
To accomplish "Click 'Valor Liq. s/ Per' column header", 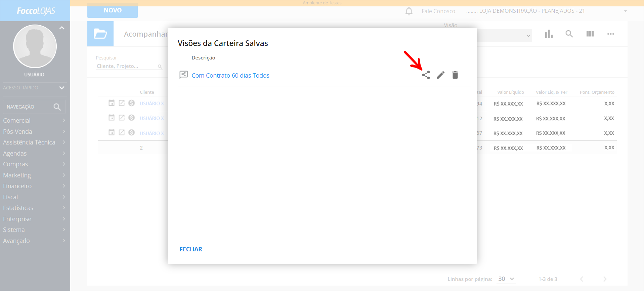I will pyautogui.click(x=552, y=92).
